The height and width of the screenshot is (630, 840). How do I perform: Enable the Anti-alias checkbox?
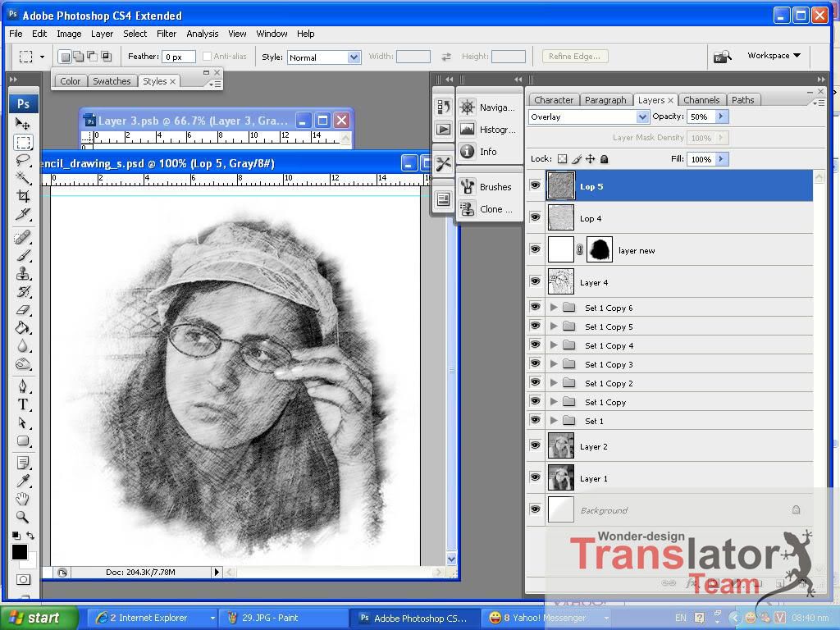point(208,57)
